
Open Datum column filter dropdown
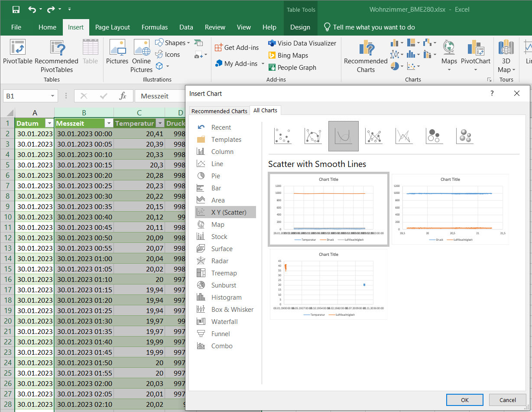coord(49,123)
